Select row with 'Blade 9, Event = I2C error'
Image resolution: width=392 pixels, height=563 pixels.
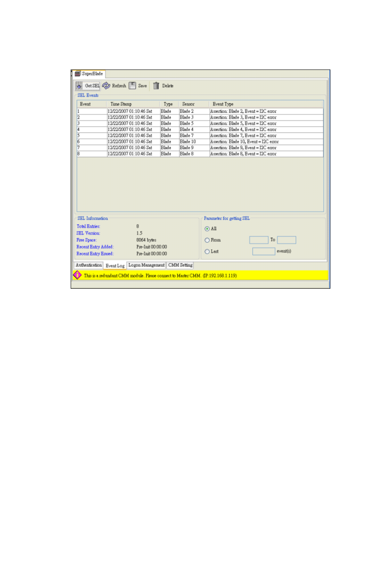pos(200,148)
